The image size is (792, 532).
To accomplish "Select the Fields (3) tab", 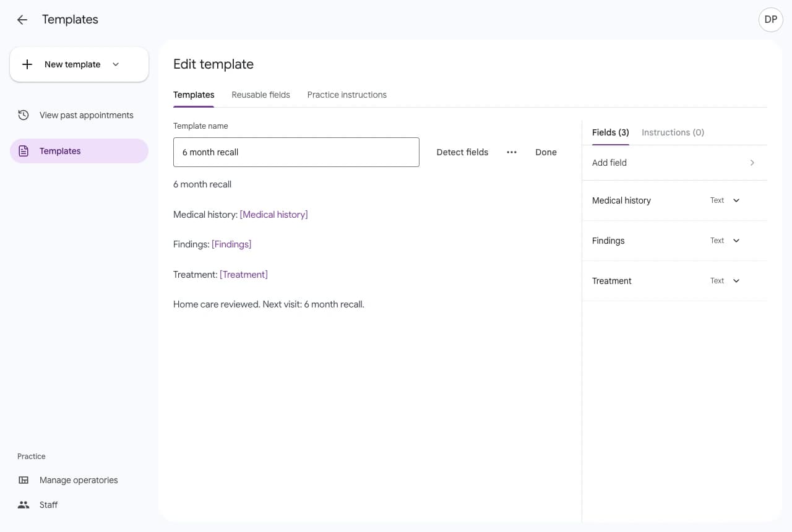I will tap(611, 132).
